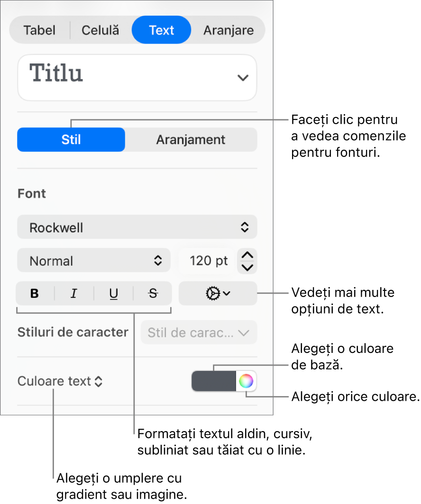The width and height of the screenshot is (421, 504).
Task: Switch to the Stil segment
Action: [71, 140]
